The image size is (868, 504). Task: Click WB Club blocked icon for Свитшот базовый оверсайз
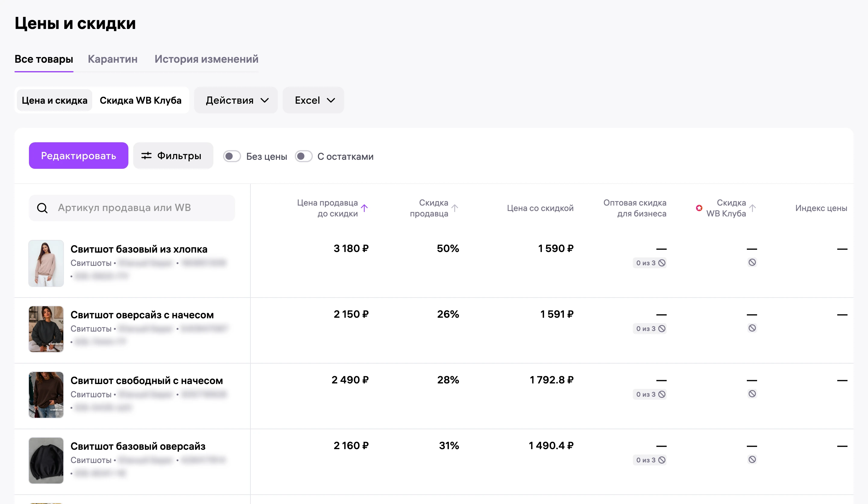click(752, 460)
